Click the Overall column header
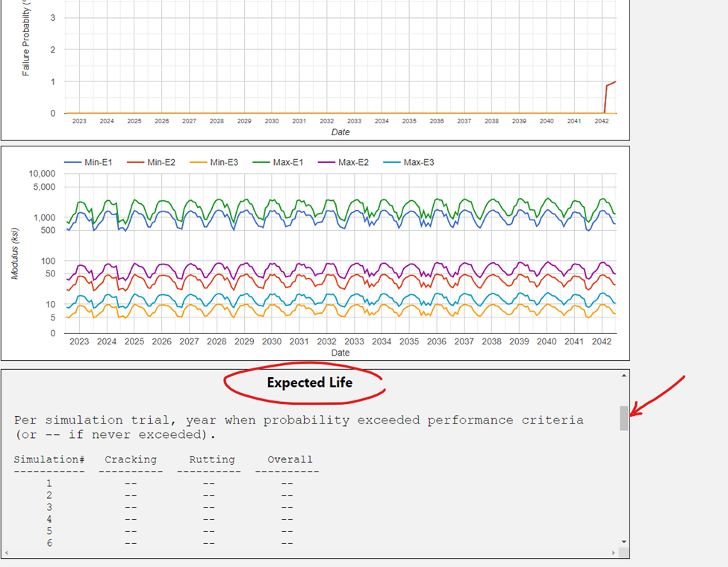The height and width of the screenshot is (567, 728). point(290,459)
